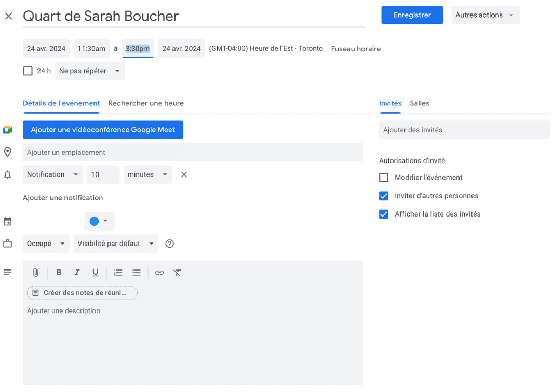553x392 pixels.
Task: Toggle bold formatting in description toolbar
Action: (59, 273)
